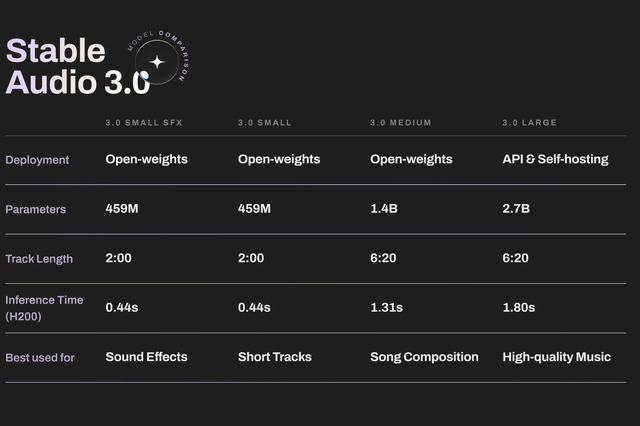Click the API & Self-hosting cell
The image size is (640, 426).
(556, 159)
